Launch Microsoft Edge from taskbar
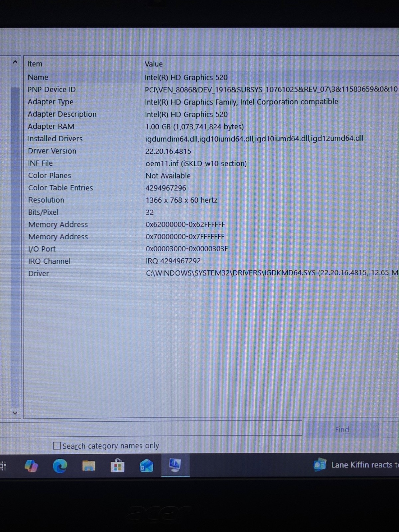399x532 pixels. pyautogui.click(x=60, y=466)
